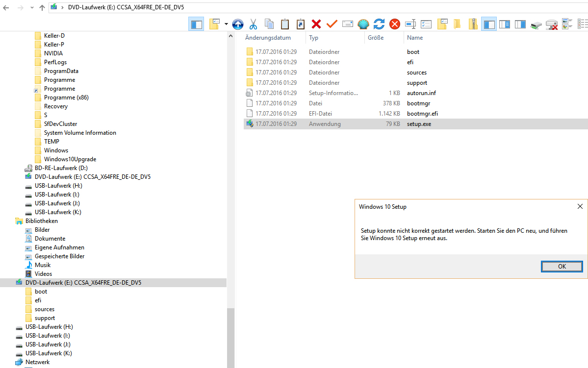Image resolution: width=588 pixels, height=368 pixels.
Task: Click the center-pane layout icon
Action: [x=504, y=25]
